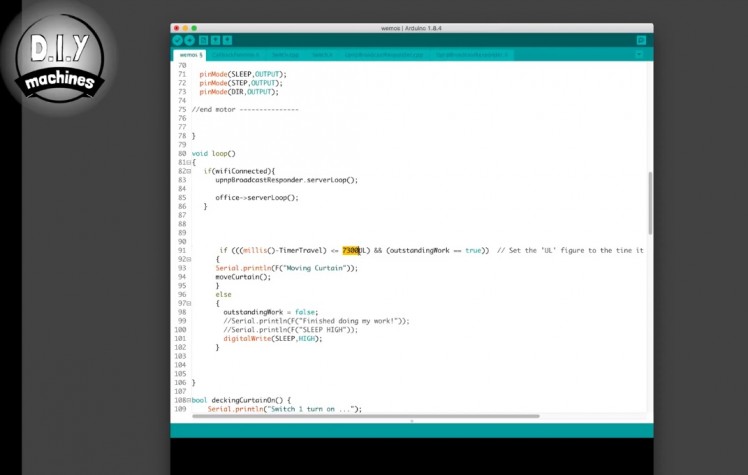Collapse the if block fold at line 82
The height and width of the screenshot is (475, 748).
click(x=188, y=171)
